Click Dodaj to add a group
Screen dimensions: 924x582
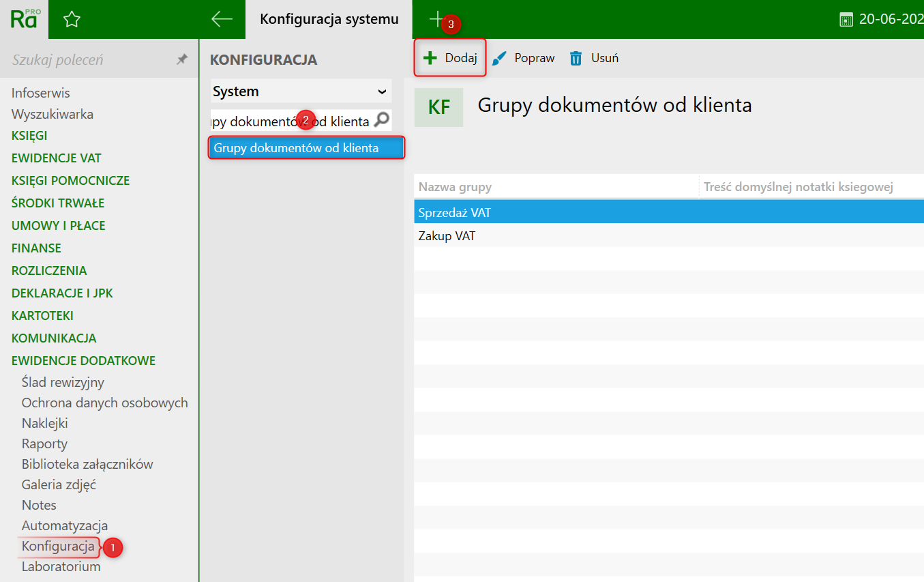pyautogui.click(x=450, y=58)
